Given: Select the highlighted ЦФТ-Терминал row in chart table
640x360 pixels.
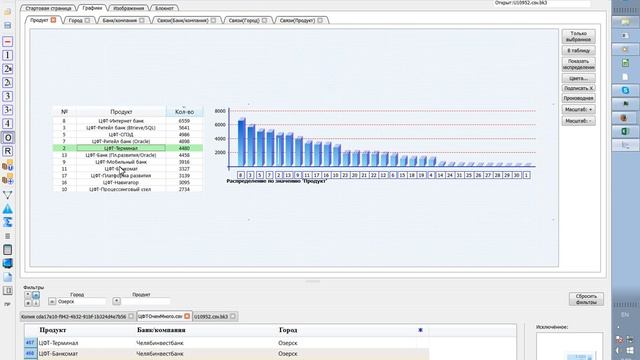Looking at the screenshot, I should pyautogui.click(x=128, y=148).
